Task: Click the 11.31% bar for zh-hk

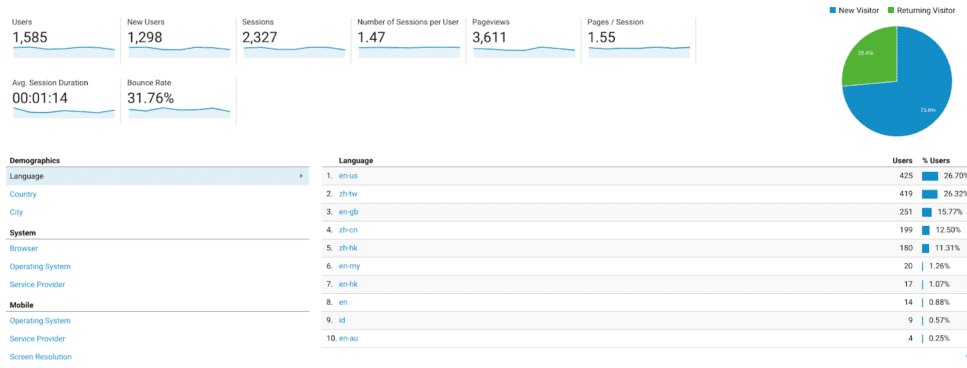Action: click(925, 248)
